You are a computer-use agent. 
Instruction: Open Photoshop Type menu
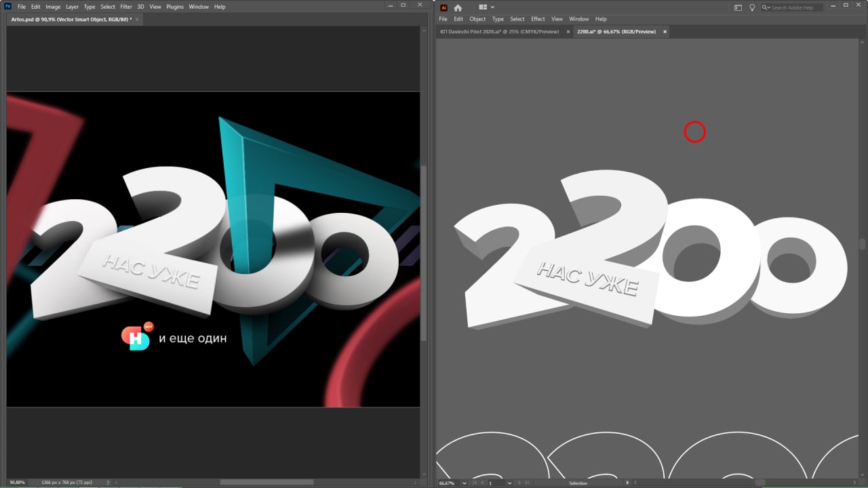[x=90, y=7]
